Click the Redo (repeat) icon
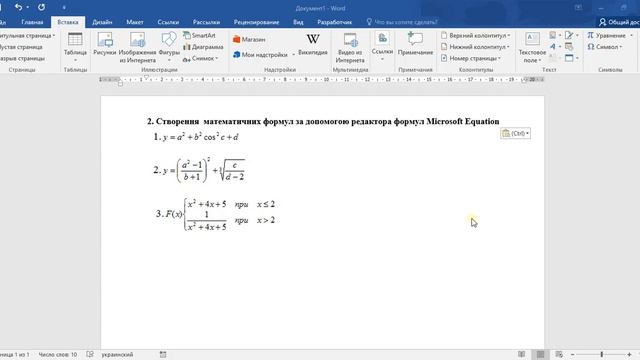The image size is (640, 360). click(x=41, y=7)
